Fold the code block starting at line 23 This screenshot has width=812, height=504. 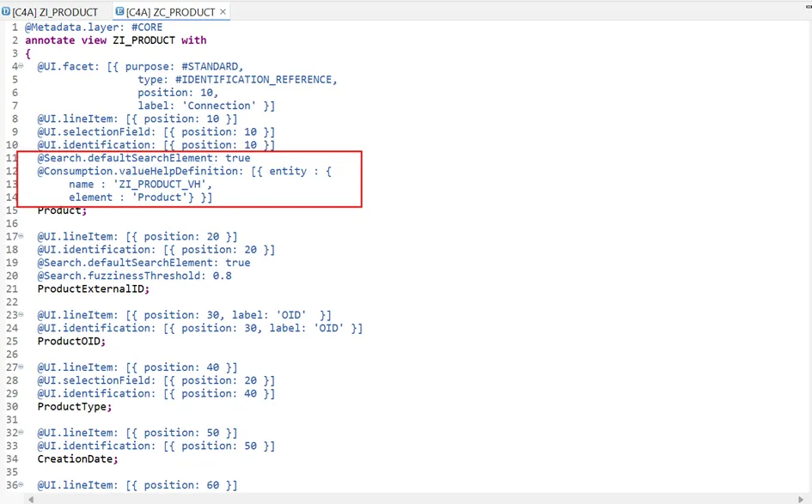(x=21, y=315)
